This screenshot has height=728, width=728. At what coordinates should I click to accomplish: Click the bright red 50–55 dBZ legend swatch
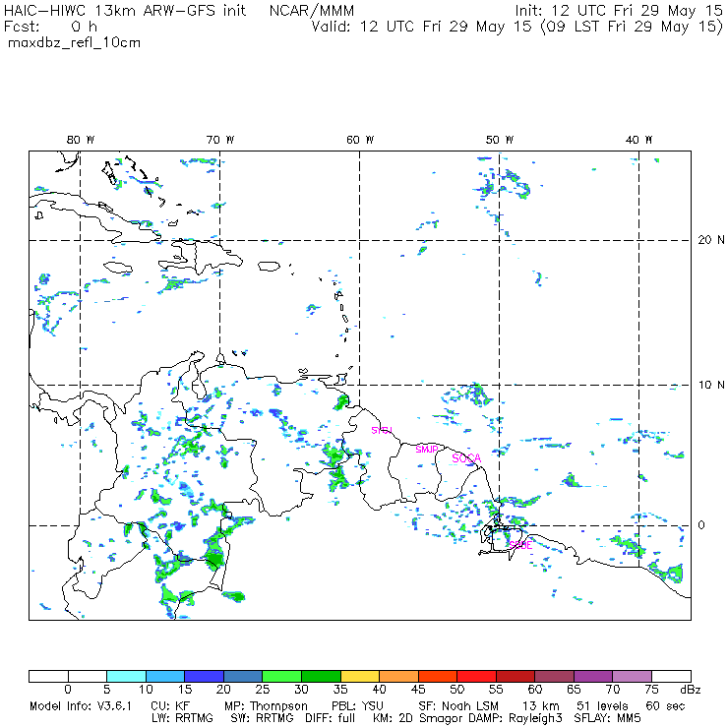(x=476, y=676)
